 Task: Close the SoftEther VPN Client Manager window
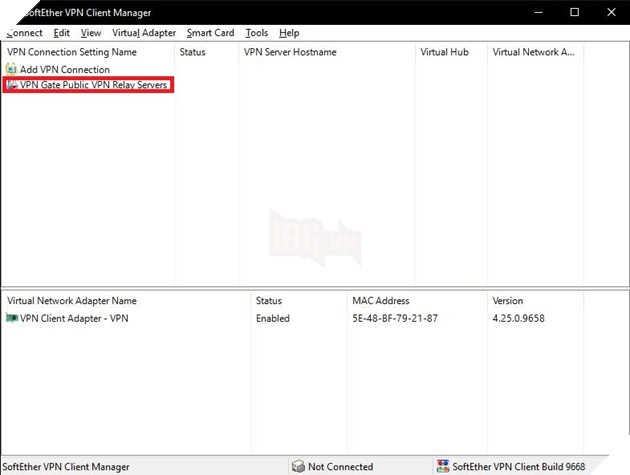611,12
